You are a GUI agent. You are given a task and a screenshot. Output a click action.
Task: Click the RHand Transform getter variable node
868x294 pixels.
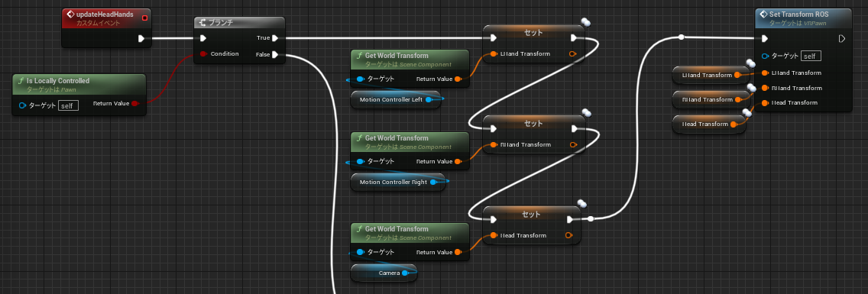pyautogui.click(x=709, y=100)
